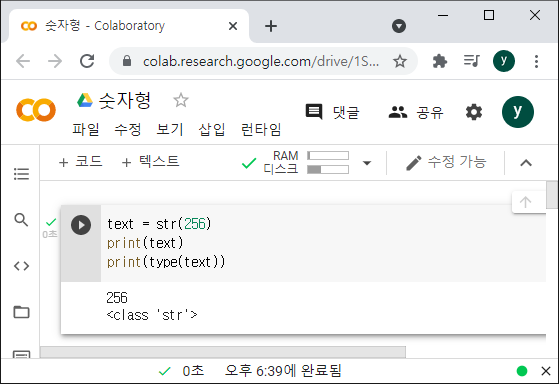This screenshot has width=559, height=384.
Task: Click the address bar URL
Action: [x=261, y=61]
